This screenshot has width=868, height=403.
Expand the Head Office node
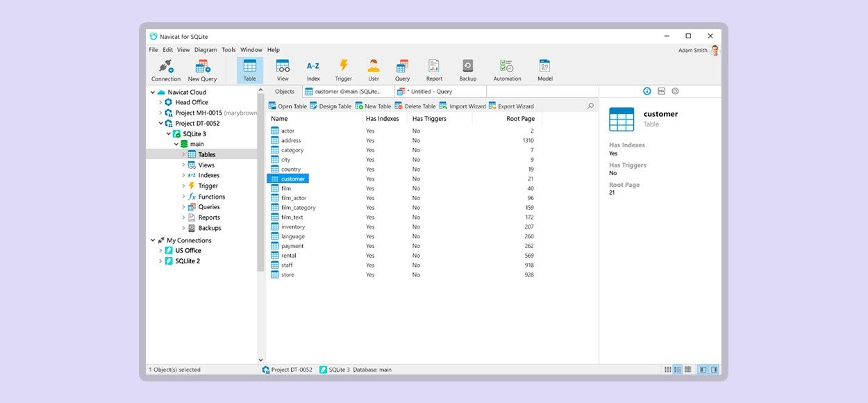(160, 102)
